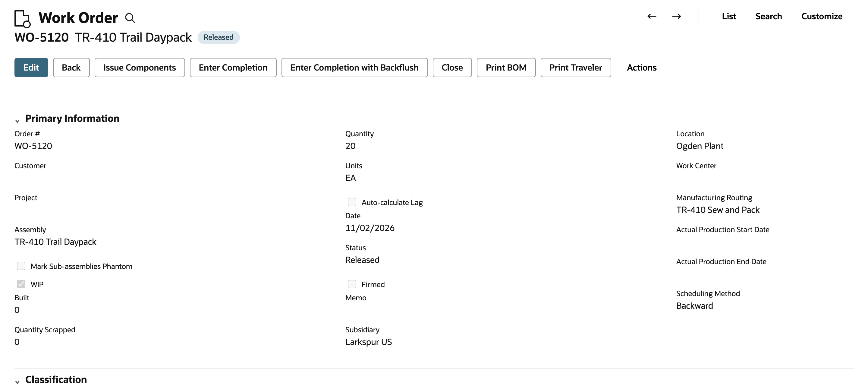
Task: Click Enter Completion button
Action: coord(233,68)
